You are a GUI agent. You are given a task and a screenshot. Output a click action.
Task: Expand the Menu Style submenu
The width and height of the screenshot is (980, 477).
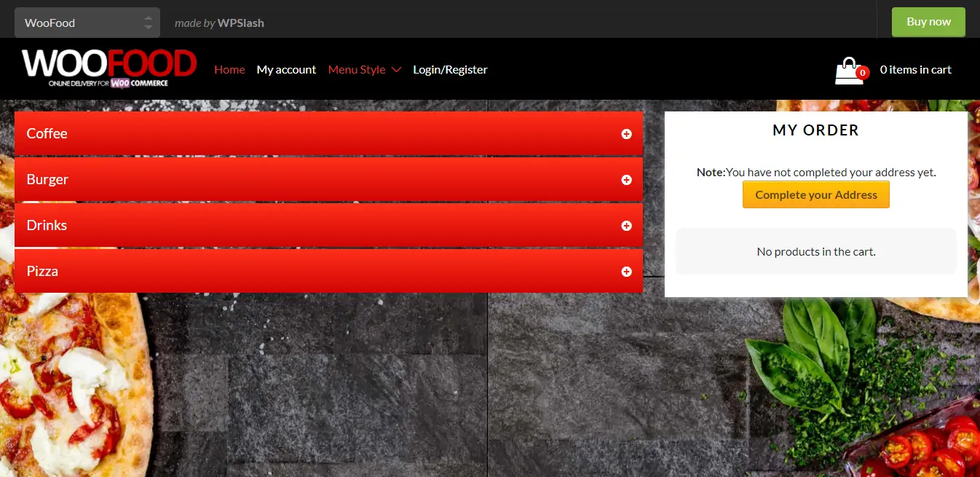click(x=365, y=69)
